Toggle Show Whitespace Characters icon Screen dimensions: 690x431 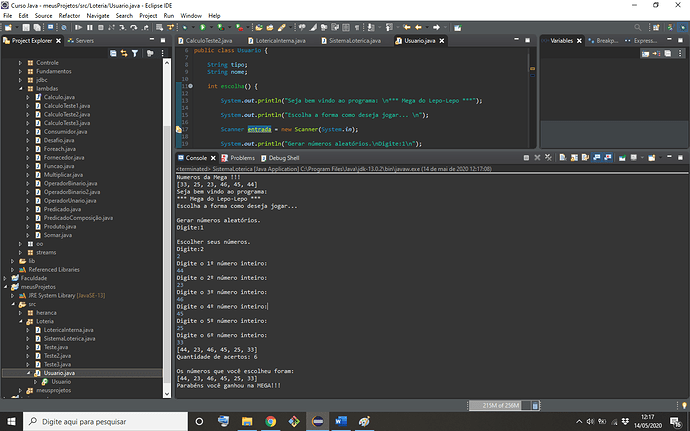[357, 28]
